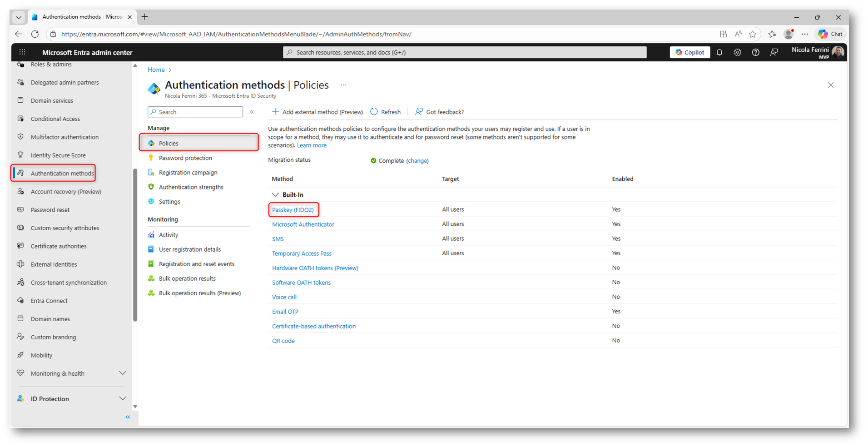Collapse the Manage side menu panel

[x=252, y=112]
